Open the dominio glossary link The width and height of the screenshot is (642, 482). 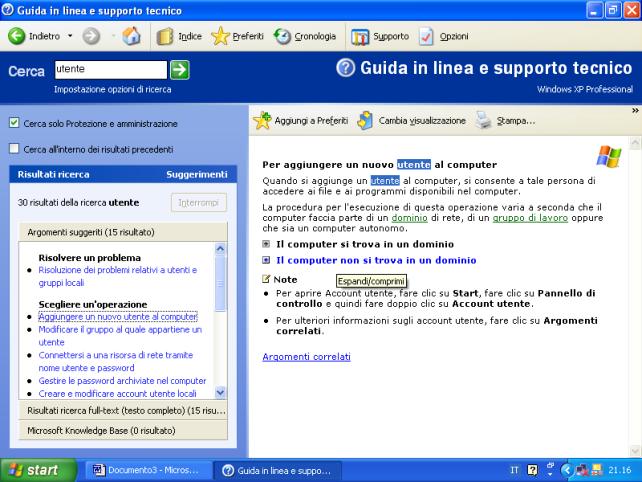coord(409,218)
